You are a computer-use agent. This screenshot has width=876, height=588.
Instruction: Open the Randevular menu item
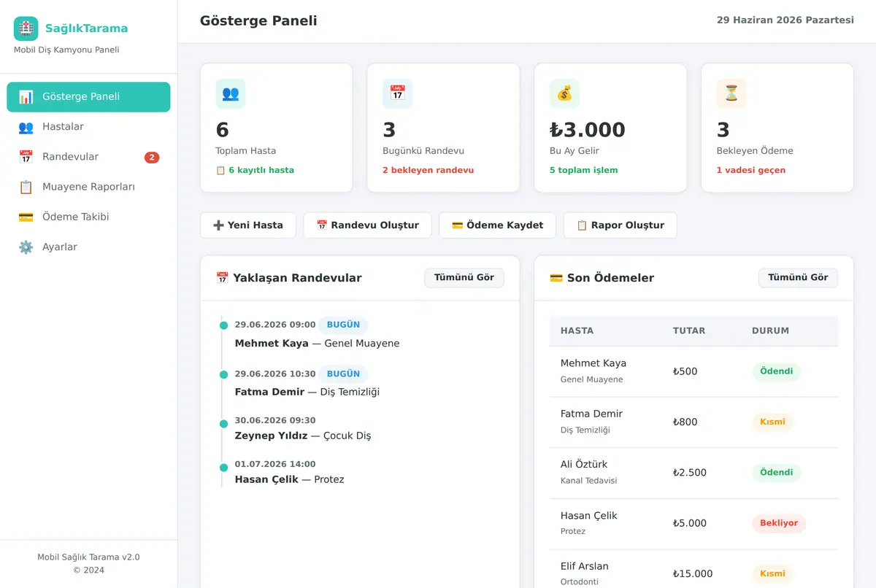(x=88, y=157)
